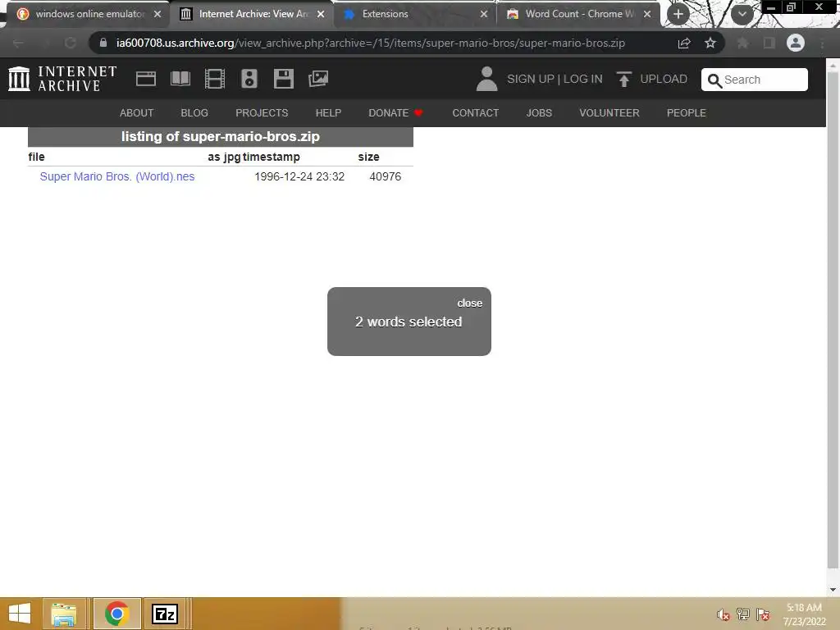Click the address bar URL
The height and width of the screenshot is (630, 840).
coord(370,43)
